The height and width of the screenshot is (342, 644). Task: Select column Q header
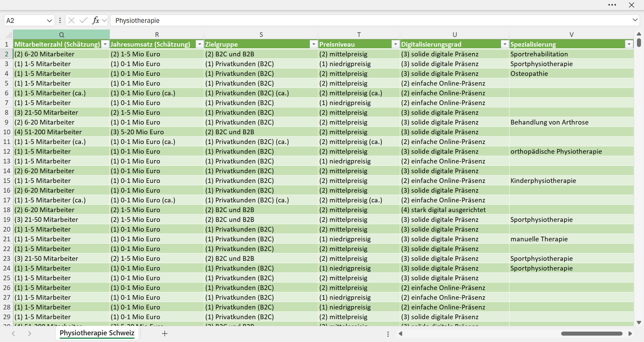62,35
